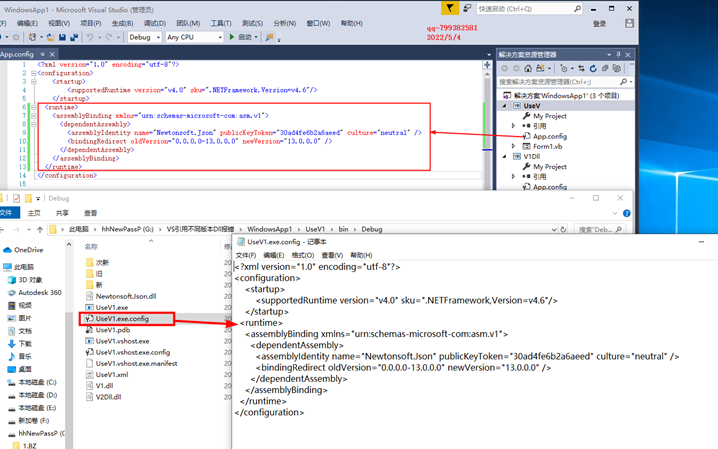The width and height of the screenshot is (718, 449).
Task: Click the quick launch search field
Action: [x=529, y=9]
